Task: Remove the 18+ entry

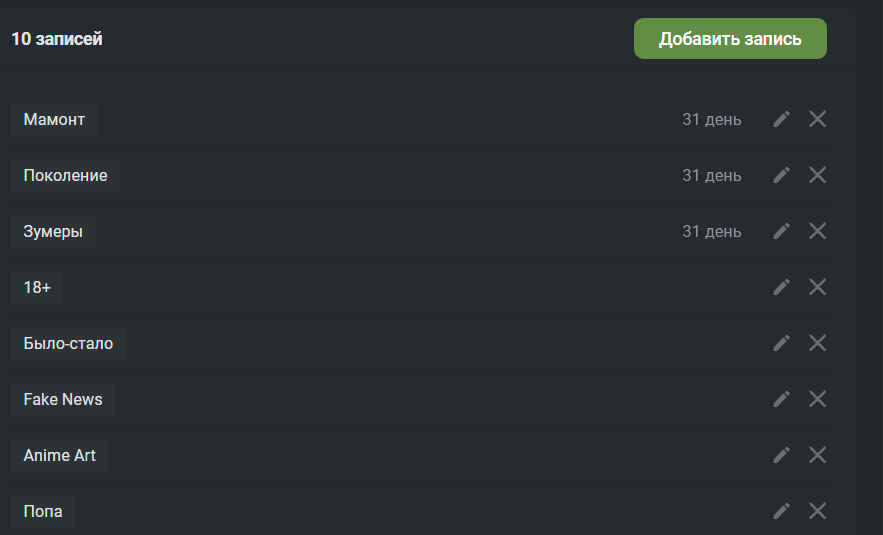Action: click(x=817, y=287)
